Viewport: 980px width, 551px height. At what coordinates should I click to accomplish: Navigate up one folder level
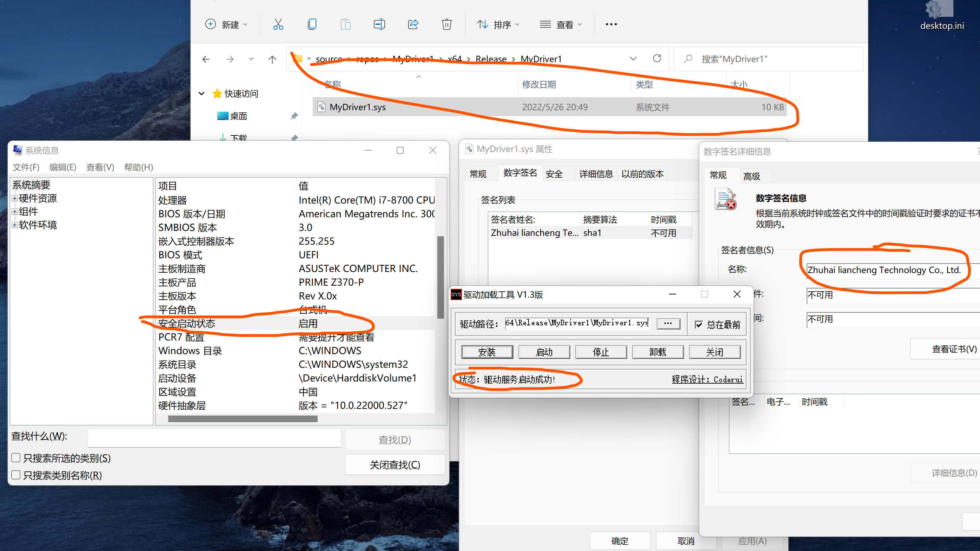click(272, 59)
